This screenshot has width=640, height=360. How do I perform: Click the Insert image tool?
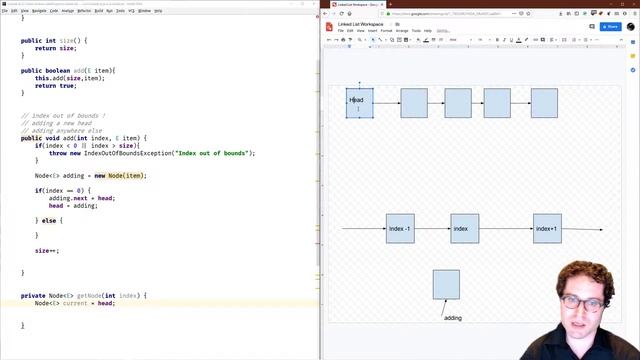click(406, 40)
